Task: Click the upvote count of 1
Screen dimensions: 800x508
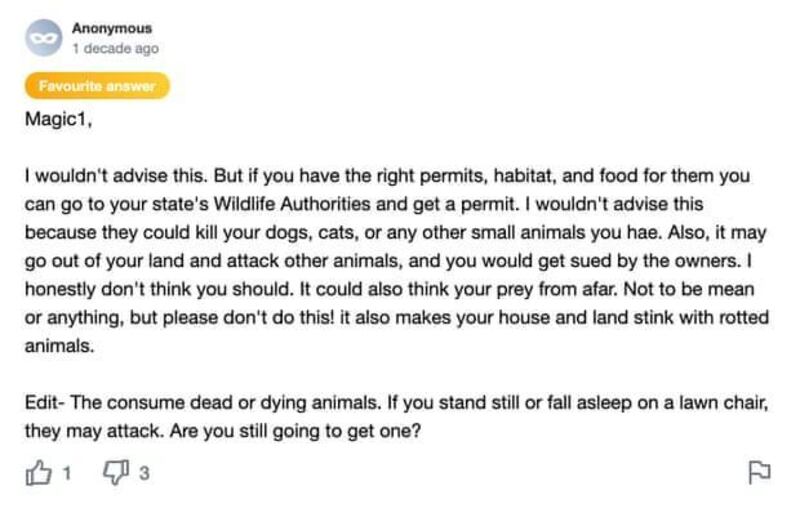Action: pos(67,473)
